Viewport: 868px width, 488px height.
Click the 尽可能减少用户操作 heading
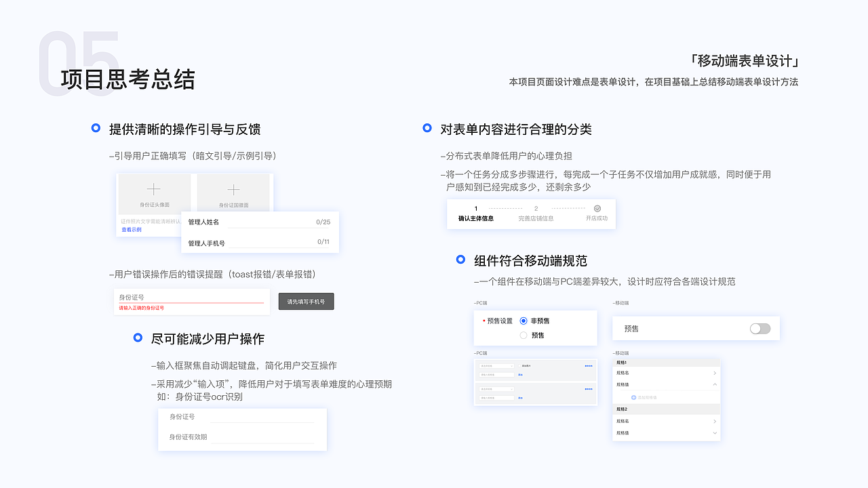click(208, 338)
